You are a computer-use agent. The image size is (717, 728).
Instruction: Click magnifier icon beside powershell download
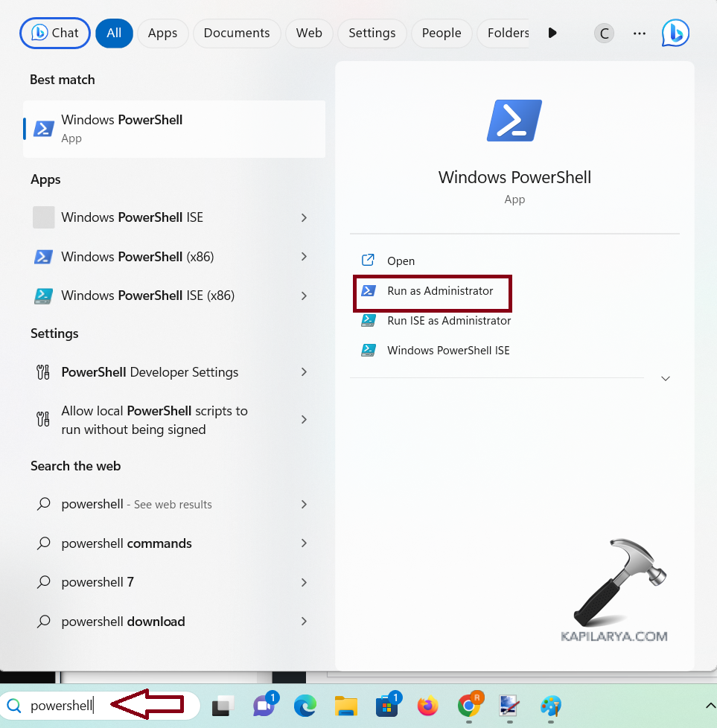click(x=44, y=621)
